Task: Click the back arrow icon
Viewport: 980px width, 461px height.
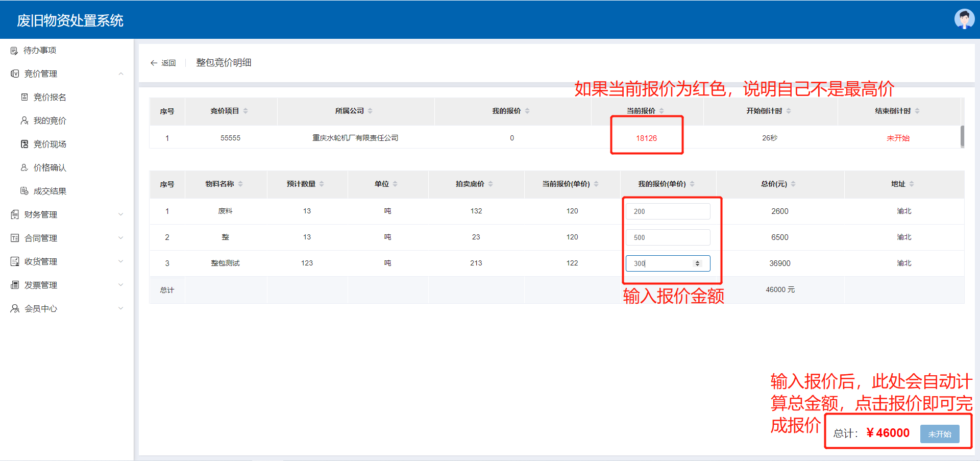Action: click(154, 63)
